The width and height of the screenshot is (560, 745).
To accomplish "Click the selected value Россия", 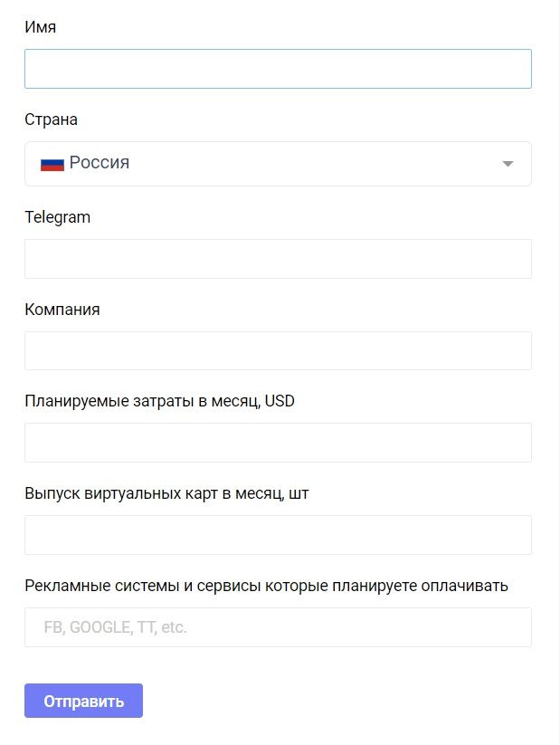I will 100,163.
